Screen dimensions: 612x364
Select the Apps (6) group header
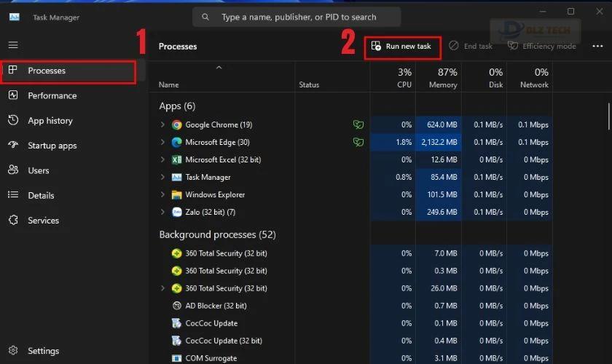(177, 106)
